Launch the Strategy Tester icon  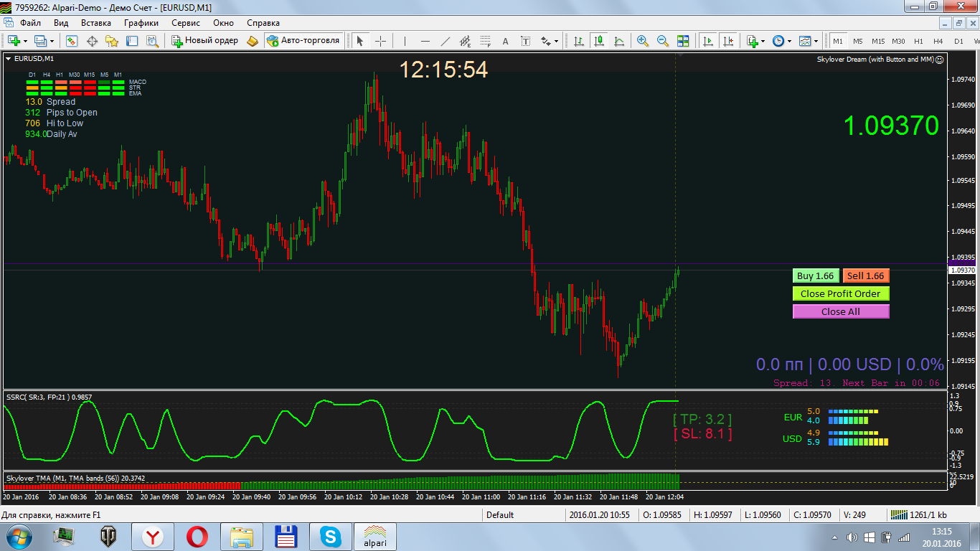click(x=152, y=41)
